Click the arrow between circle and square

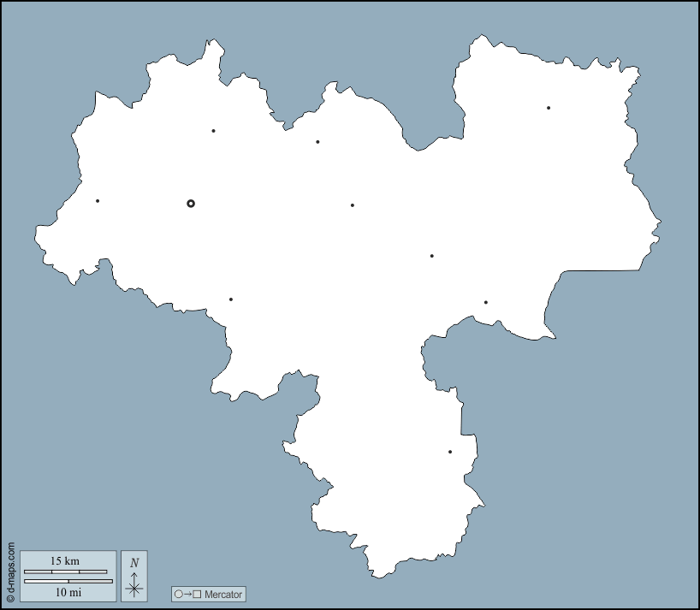point(187,595)
